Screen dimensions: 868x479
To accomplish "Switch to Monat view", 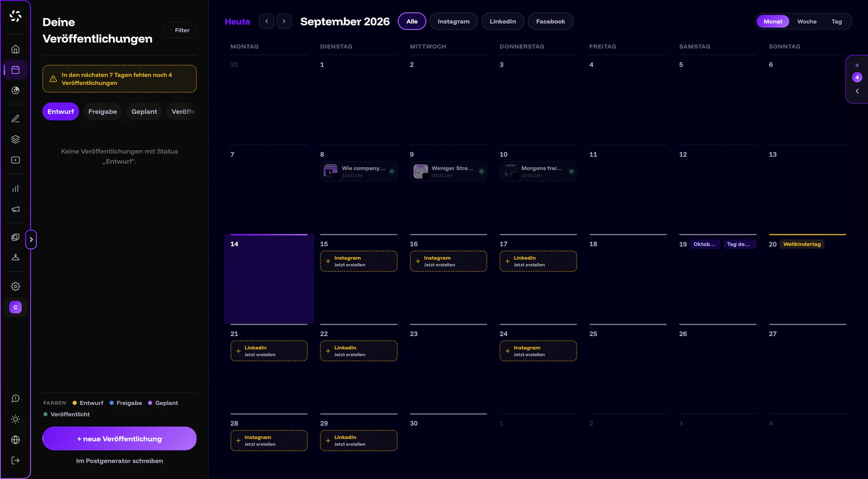I will tap(773, 21).
